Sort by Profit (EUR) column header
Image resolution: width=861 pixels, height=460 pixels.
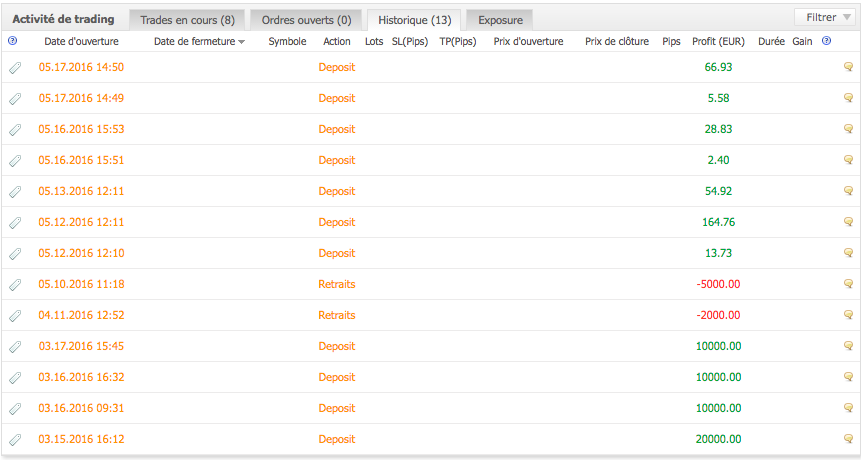pos(718,42)
